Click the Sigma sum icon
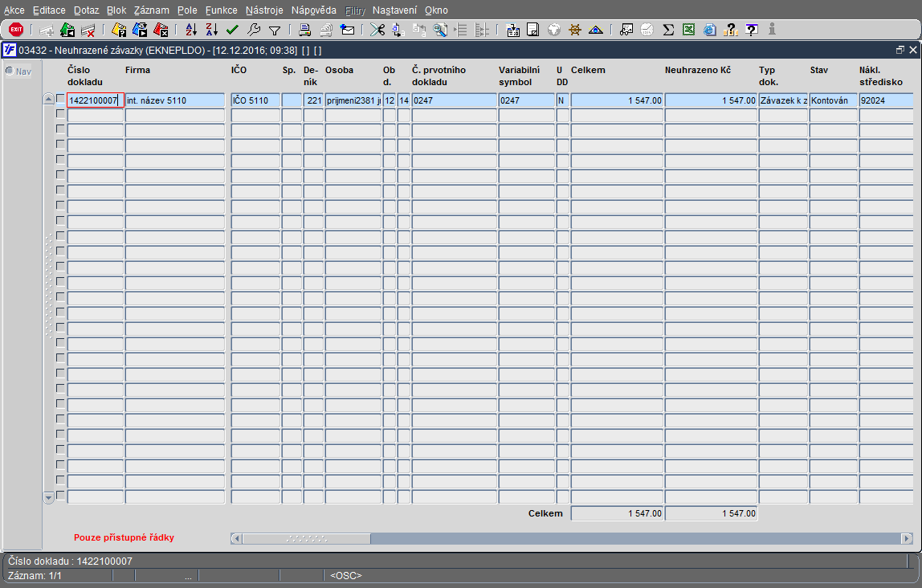 (668, 30)
